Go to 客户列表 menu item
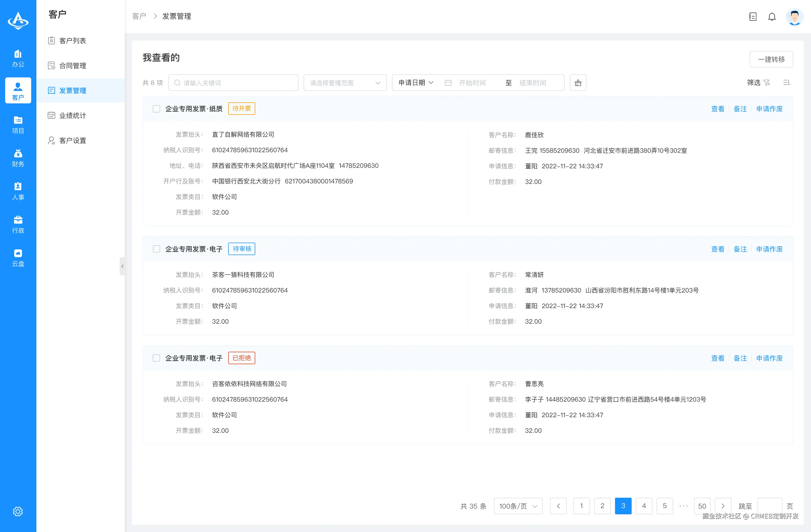The image size is (811, 532). pos(73,41)
